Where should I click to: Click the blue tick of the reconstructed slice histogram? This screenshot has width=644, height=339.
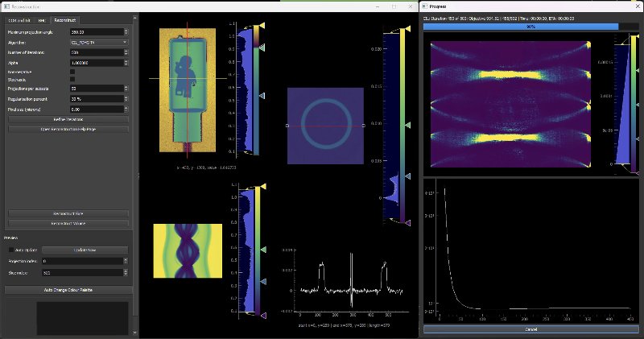(407, 176)
